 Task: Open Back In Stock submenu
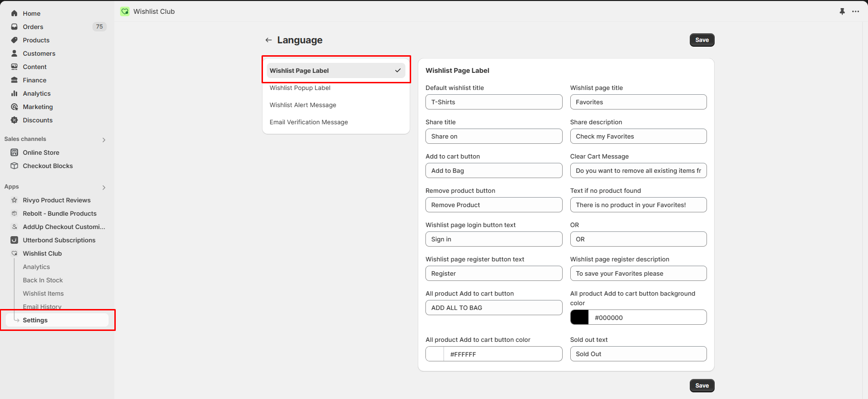43,280
